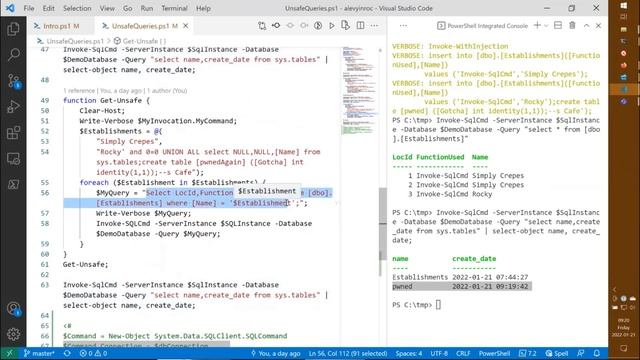Run the PowerShell script with play icon
Image resolution: width=640 pixels, height=360 pixels.
[332, 26]
